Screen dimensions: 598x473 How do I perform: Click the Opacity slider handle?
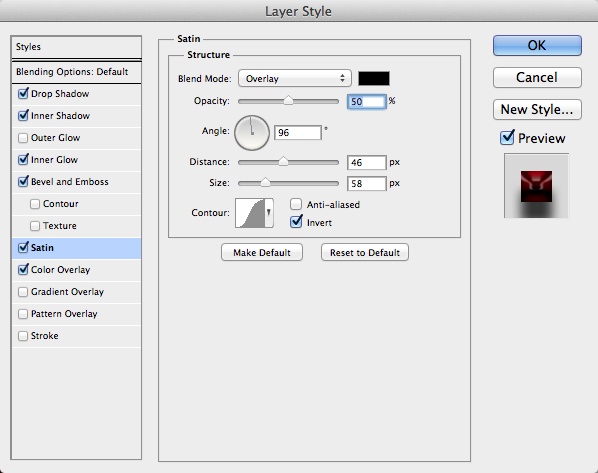point(288,101)
